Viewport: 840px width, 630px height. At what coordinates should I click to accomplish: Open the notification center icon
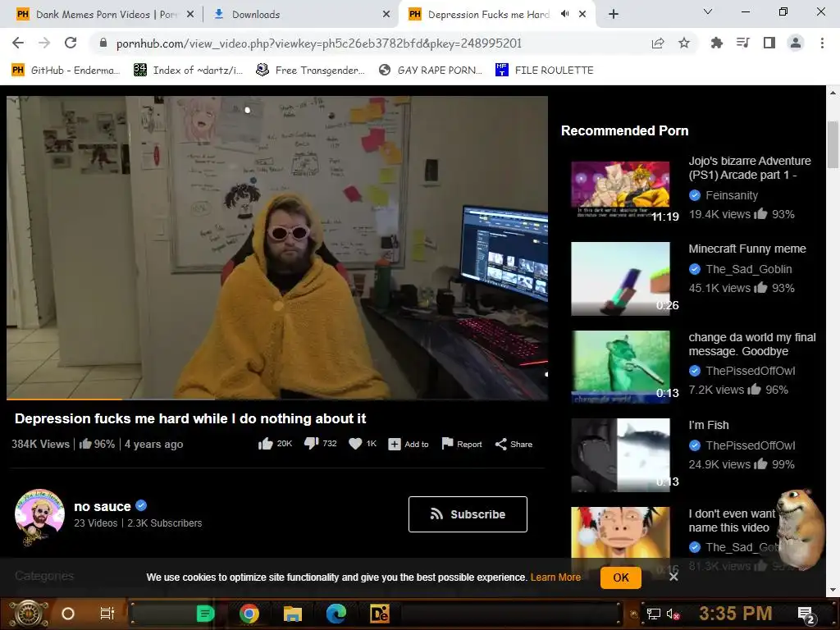pyautogui.click(x=806, y=614)
